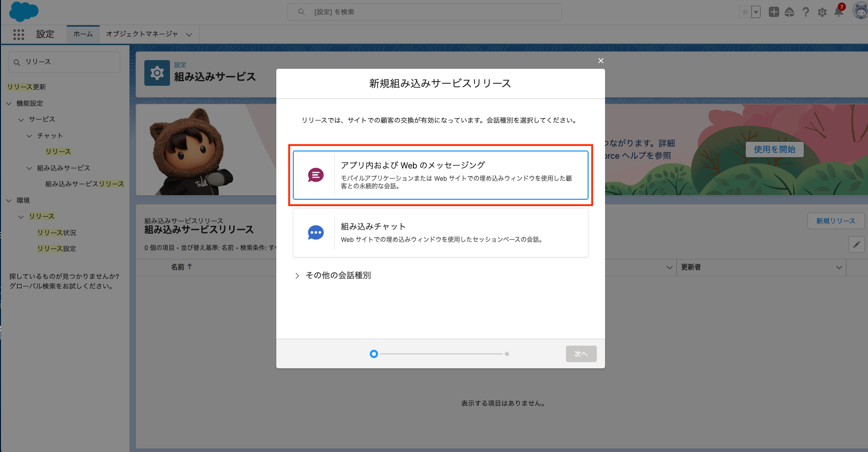Open the Trailhead guidance icon

tap(789, 12)
